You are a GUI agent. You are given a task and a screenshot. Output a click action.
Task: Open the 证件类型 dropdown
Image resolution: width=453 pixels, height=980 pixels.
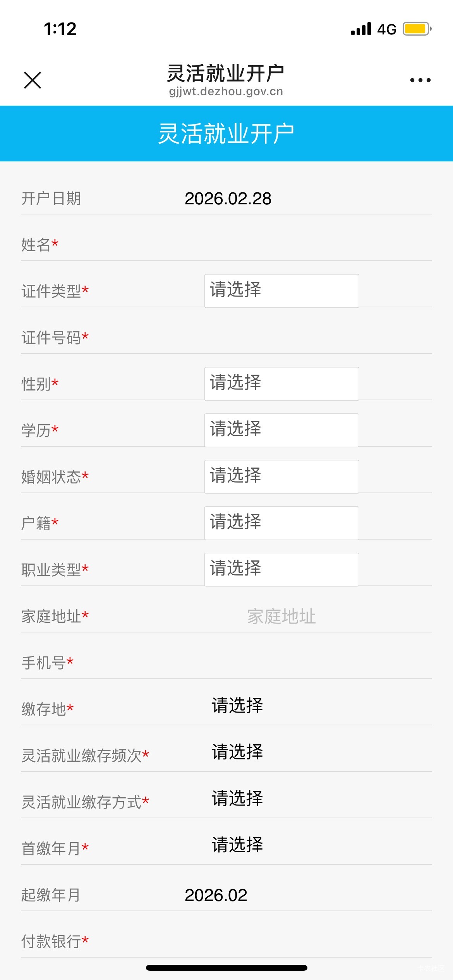[x=281, y=291]
